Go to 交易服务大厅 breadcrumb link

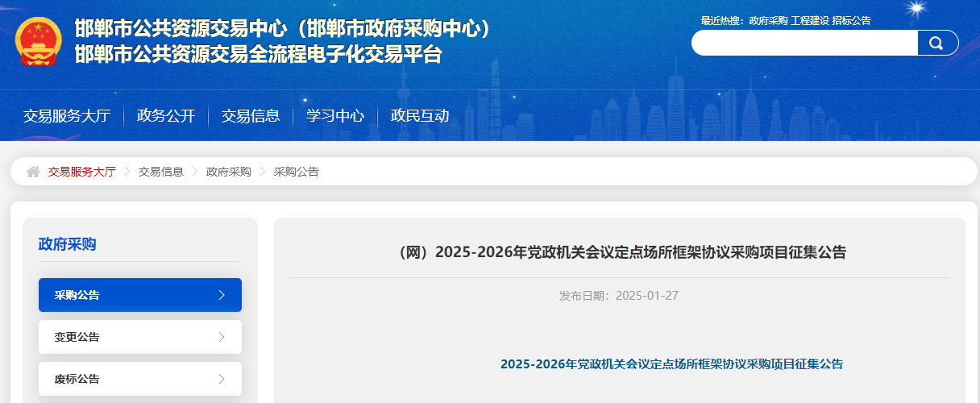tap(82, 172)
